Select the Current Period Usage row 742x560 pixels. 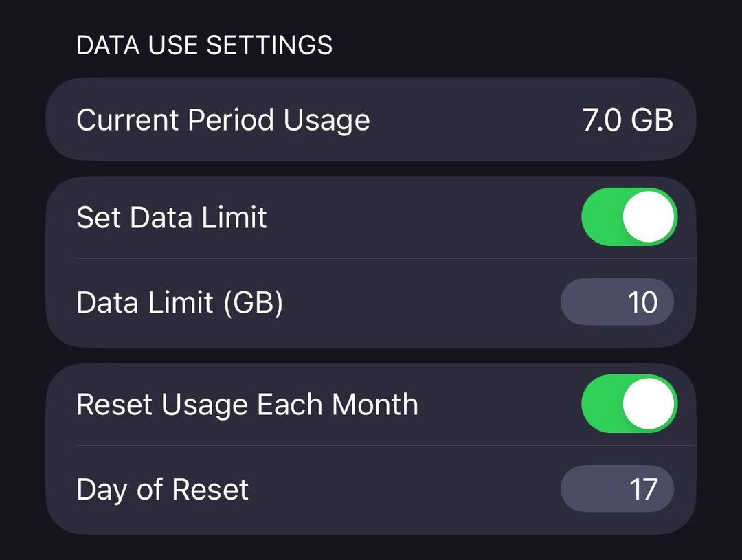click(371, 120)
